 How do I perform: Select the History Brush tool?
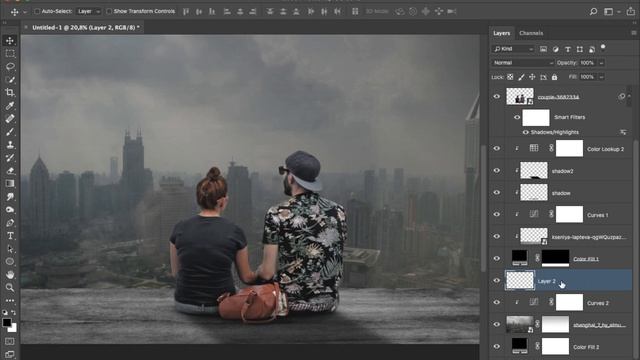(10, 158)
